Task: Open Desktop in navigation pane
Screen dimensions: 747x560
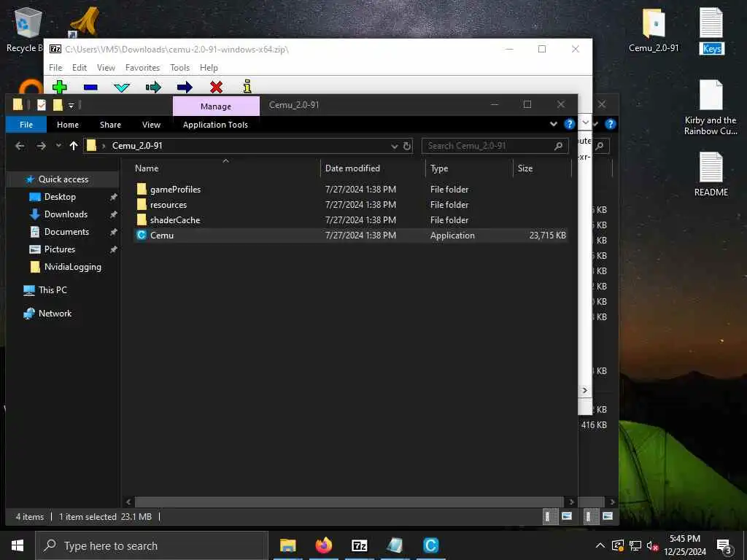Action: [60, 197]
